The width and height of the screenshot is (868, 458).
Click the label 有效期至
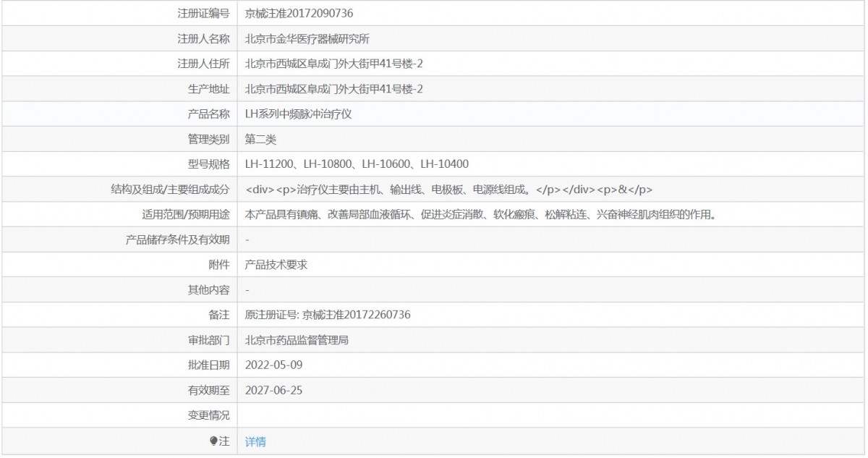(208, 391)
